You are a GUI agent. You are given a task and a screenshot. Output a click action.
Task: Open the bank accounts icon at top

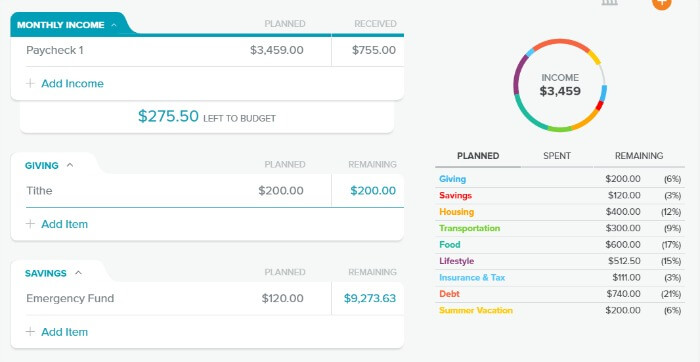[x=609, y=2]
